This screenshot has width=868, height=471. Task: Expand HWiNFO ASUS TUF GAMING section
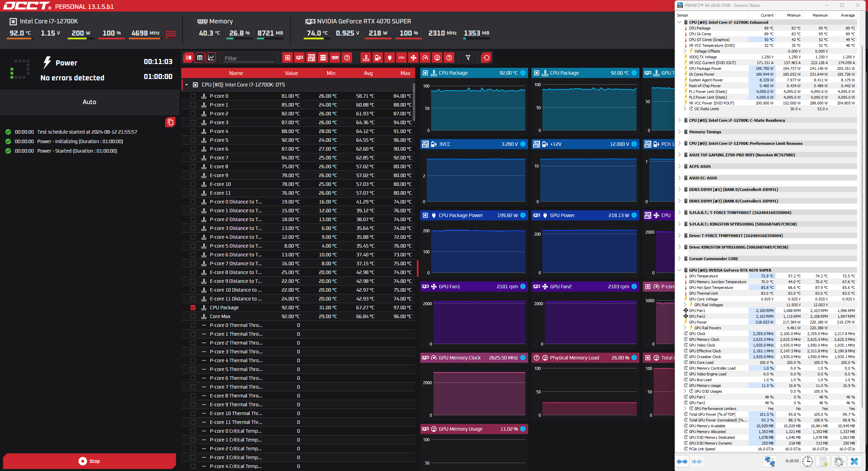pyautogui.click(x=679, y=155)
